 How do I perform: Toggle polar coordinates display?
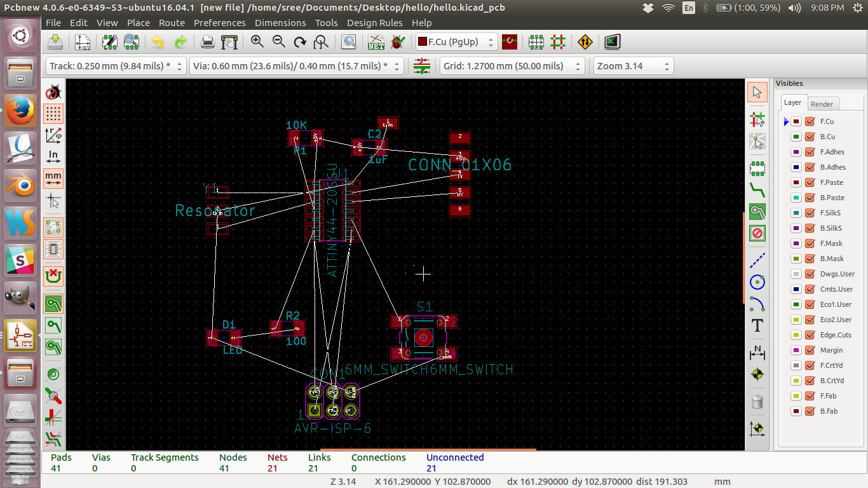[53, 135]
